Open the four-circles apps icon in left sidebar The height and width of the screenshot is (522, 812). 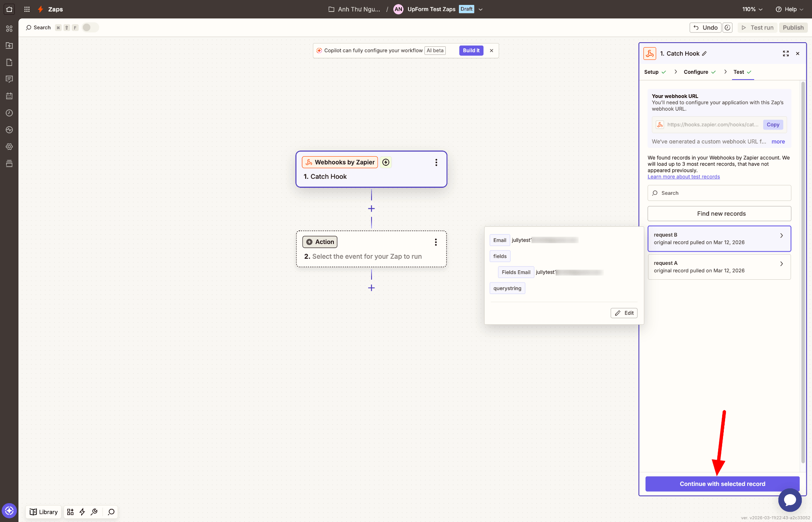[x=9, y=29]
